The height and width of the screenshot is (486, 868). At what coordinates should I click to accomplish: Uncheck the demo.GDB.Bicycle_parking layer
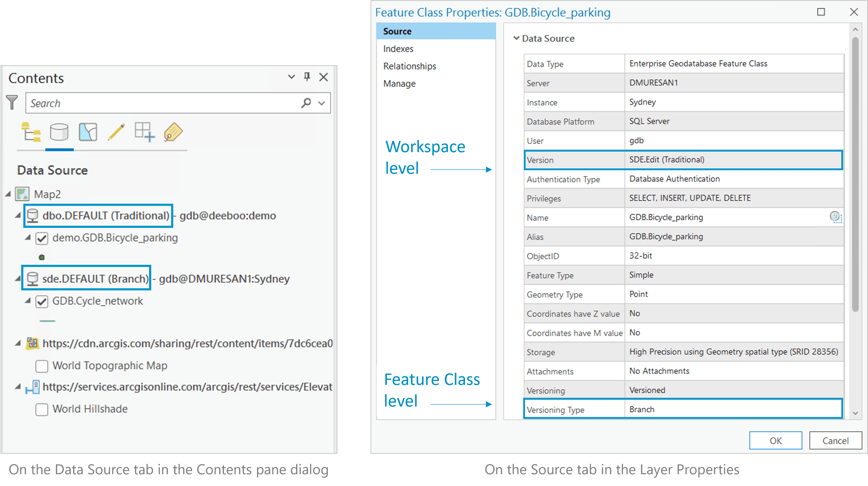pos(42,238)
